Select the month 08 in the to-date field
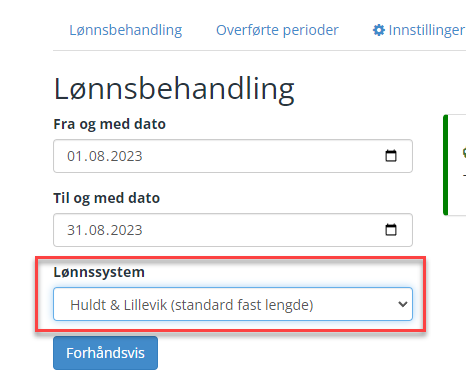The width and height of the screenshot is (466, 383). (x=96, y=230)
